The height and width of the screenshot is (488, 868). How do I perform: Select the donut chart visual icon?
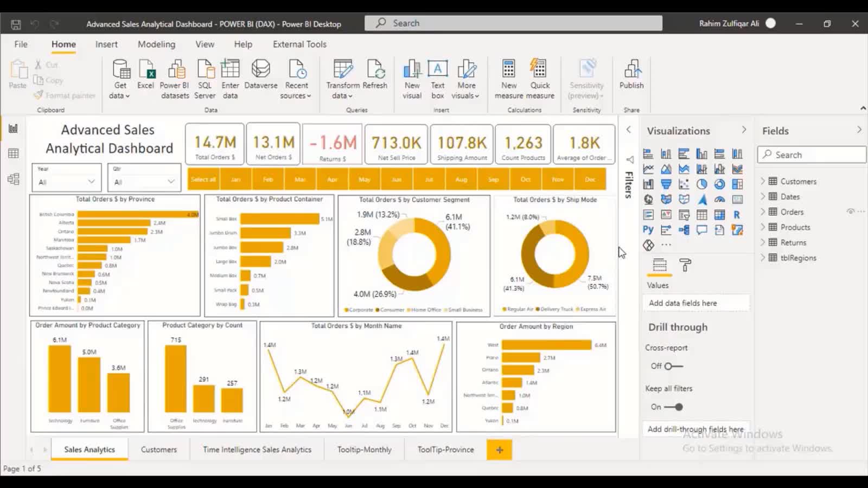pos(720,184)
